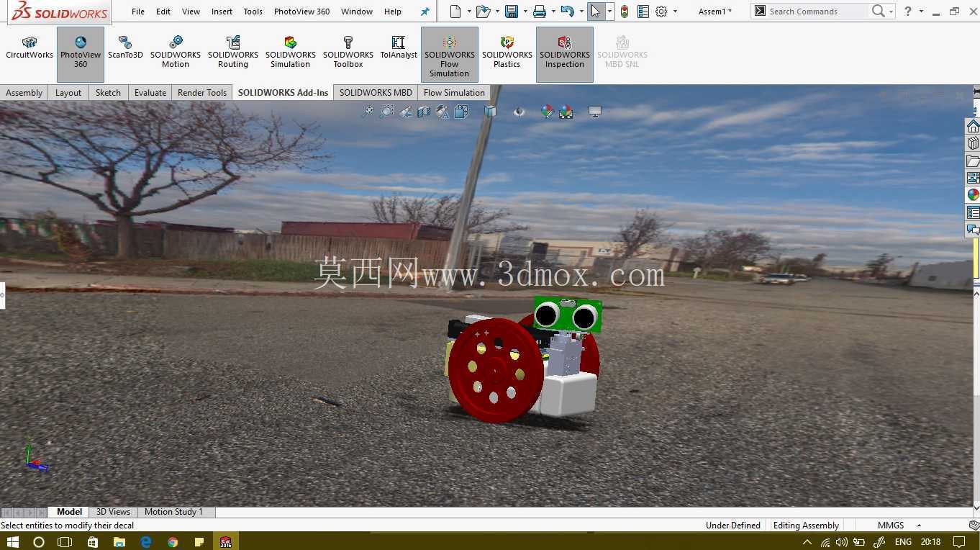Open Hide/Show Items eye icon

[519, 112]
